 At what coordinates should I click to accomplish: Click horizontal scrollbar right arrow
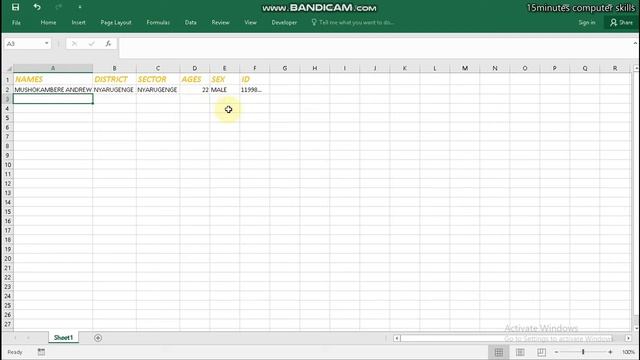click(x=628, y=338)
